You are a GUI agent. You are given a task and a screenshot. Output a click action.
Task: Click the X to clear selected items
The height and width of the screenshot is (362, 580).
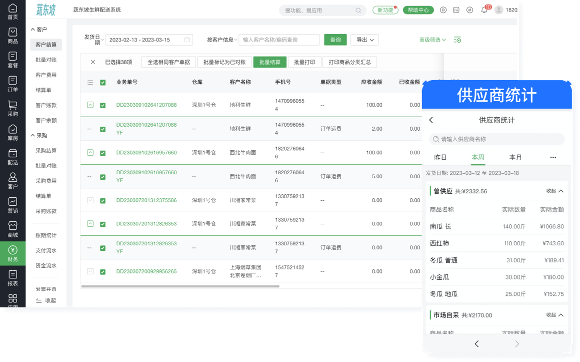point(93,62)
